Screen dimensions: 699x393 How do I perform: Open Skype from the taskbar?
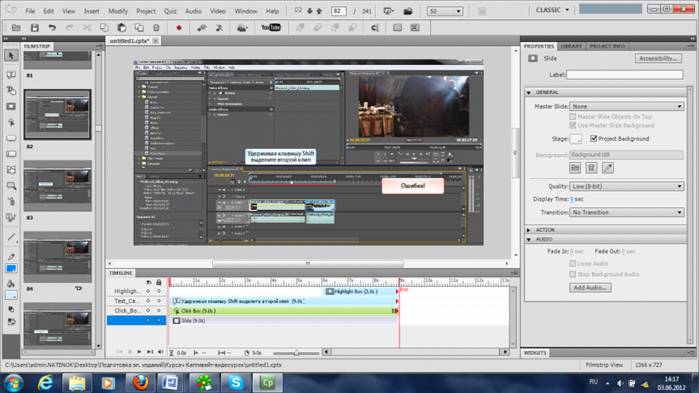(x=235, y=382)
